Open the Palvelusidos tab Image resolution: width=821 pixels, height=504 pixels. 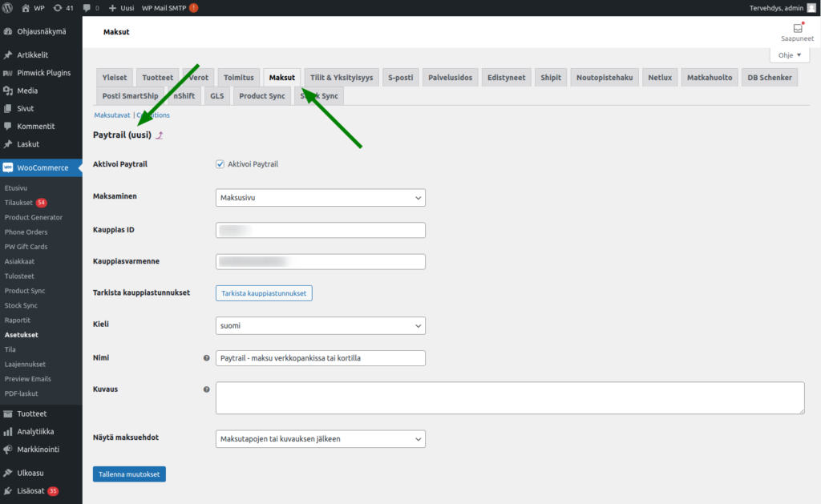coord(451,78)
